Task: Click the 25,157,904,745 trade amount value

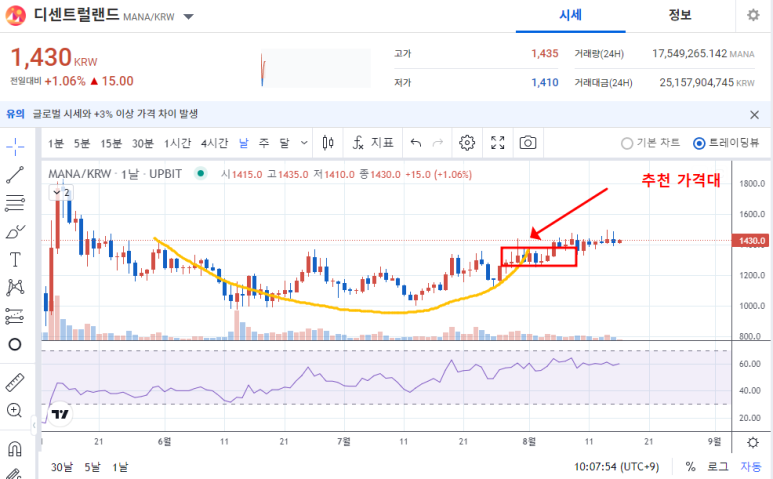Action: click(697, 82)
